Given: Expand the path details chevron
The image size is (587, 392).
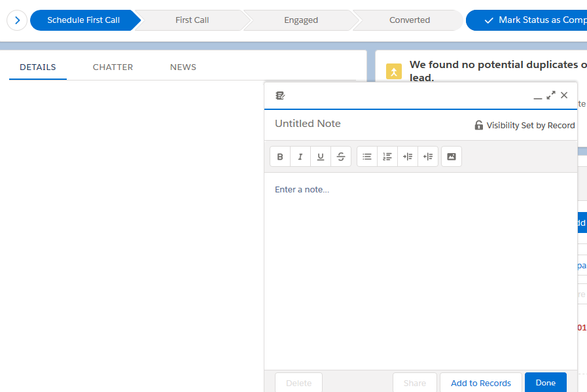Looking at the screenshot, I should click(x=17, y=20).
